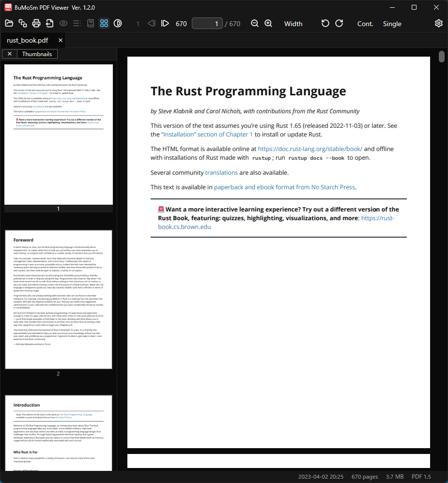This screenshot has height=483, width=448.
Task: Switch to Cont. scrolling mode
Action: (365, 24)
